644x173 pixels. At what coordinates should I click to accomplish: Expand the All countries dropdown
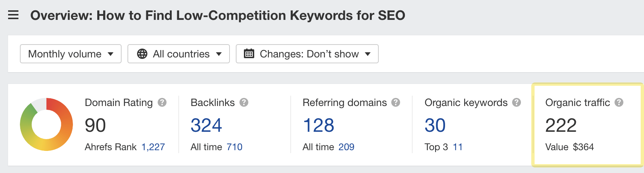[x=179, y=54]
